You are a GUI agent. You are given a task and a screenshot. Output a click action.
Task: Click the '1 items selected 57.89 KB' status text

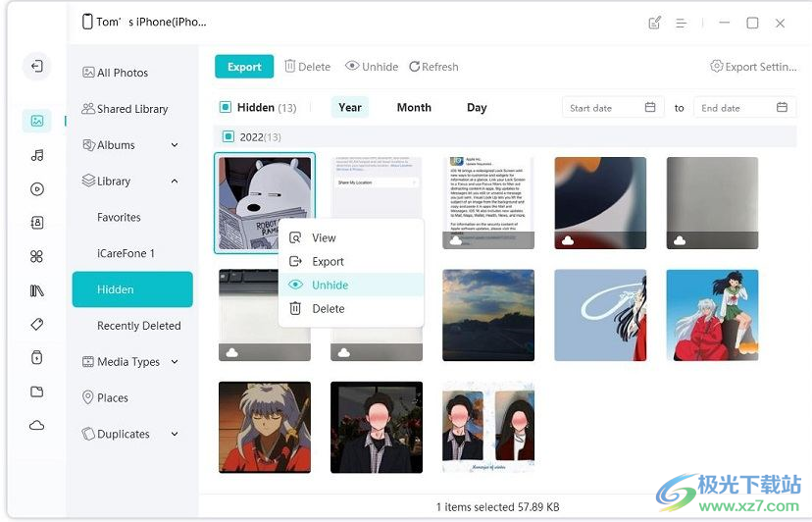click(497, 506)
